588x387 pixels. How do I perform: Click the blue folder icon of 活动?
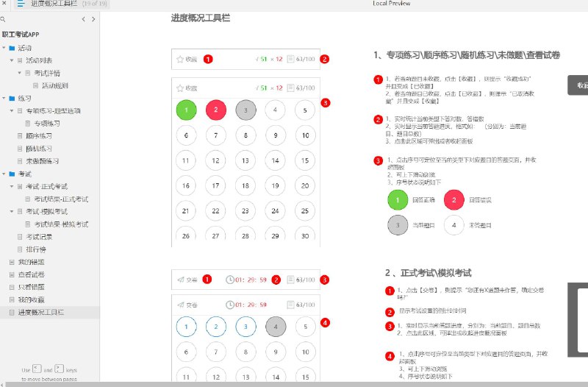coord(12,48)
